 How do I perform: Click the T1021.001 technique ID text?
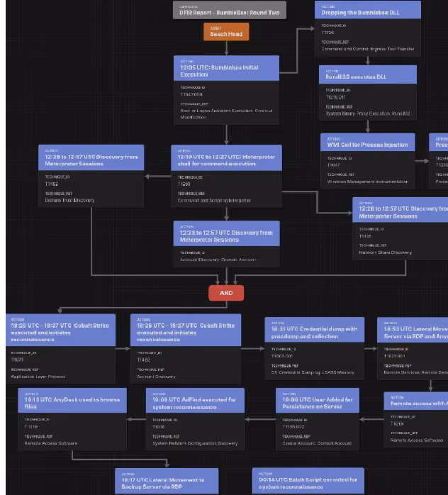point(394,356)
